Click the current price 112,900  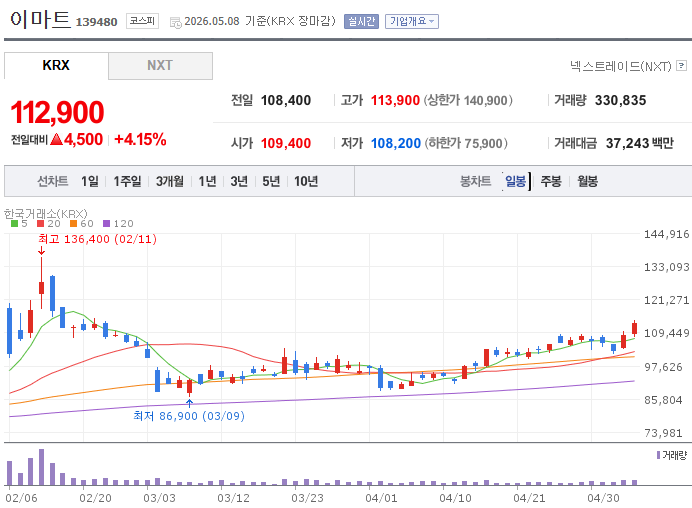[57, 112]
